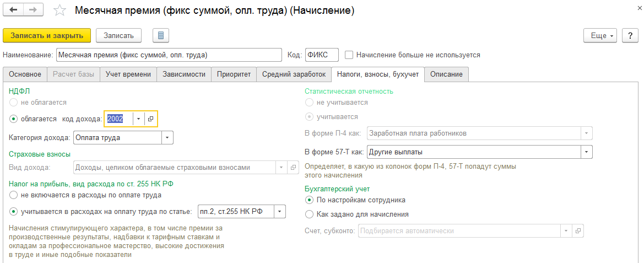Image resolution: width=644 pixels, height=263 pixels.
Task: Open the Еще menu button
Action: point(600,35)
